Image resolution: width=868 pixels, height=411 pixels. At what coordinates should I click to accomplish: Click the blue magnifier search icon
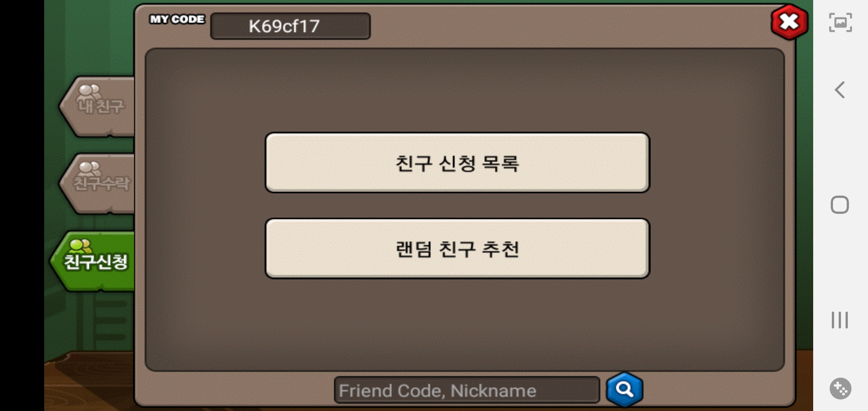(x=624, y=389)
